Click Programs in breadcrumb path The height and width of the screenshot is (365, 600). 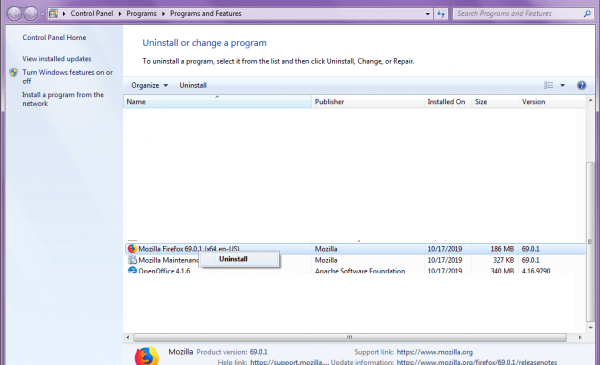pos(142,13)
